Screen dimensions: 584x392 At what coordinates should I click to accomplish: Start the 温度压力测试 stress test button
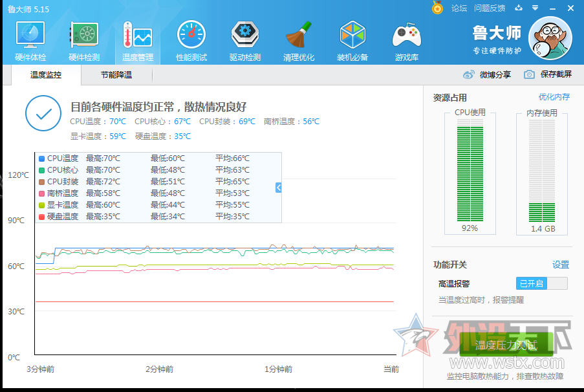point(506,345)
